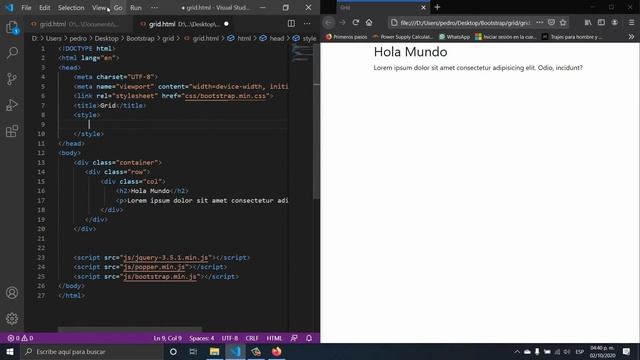The height and width of the screenshot is (360, 640).
Task: Open the Explorer view in VS Code
Action: click(x=12, y=27)
